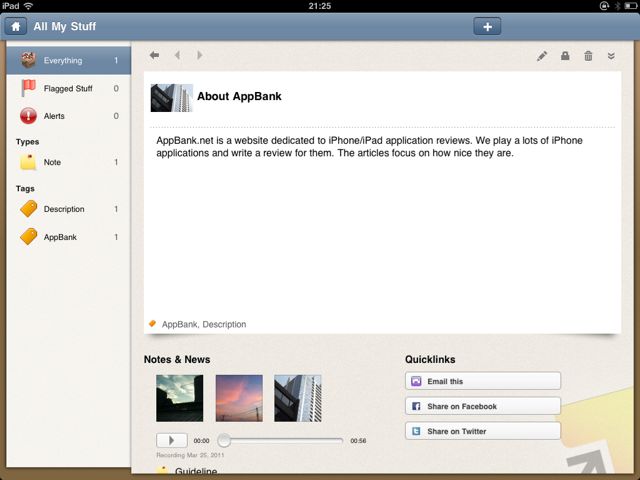Viewport: 640px width, 480px height.
Task: Delete the note with trash icon
Action: point(588,56)
